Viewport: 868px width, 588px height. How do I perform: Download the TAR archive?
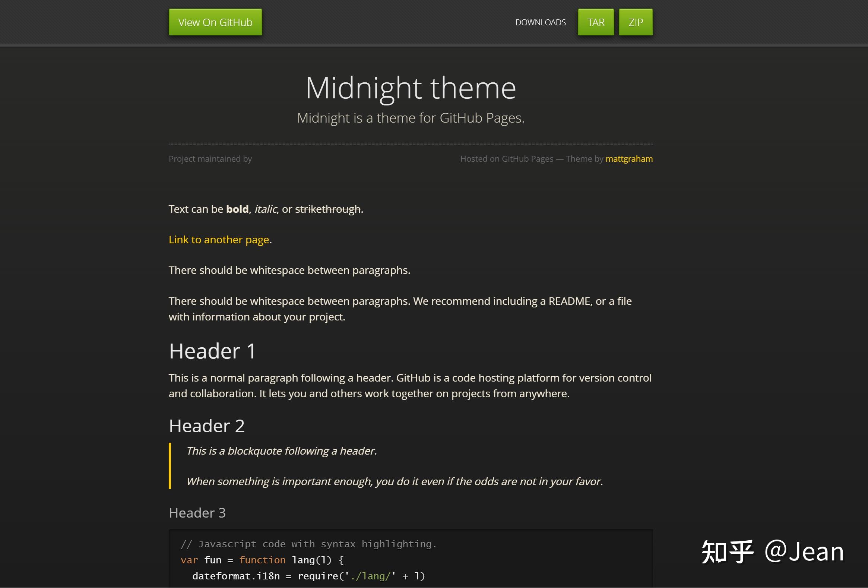click(x=595, y=22)
